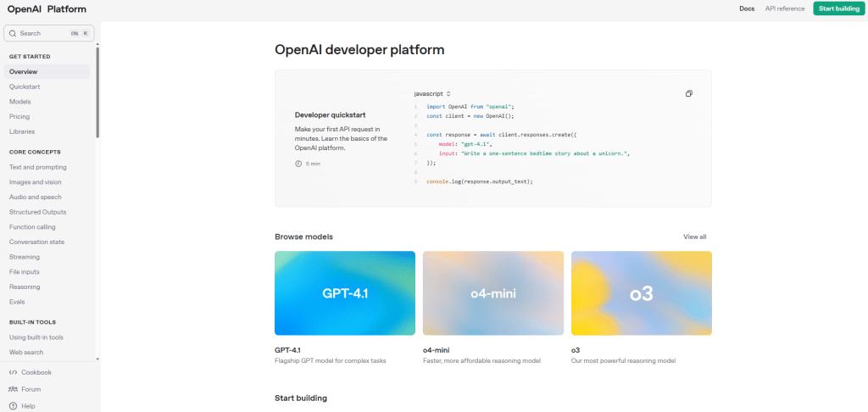Select Overview in the sidebar
Screen dimensions: 868x412
(47, 71)
